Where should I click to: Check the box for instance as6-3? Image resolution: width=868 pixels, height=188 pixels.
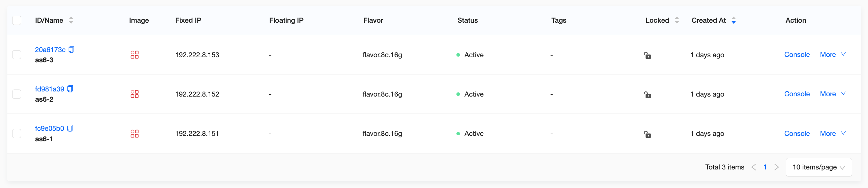point(17,55)
